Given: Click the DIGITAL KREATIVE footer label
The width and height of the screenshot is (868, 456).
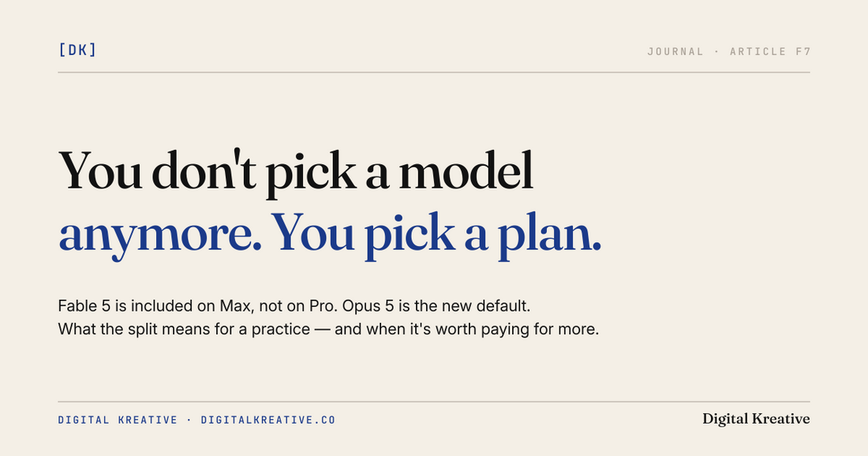Looking at the screenshot, I should 118,420.
